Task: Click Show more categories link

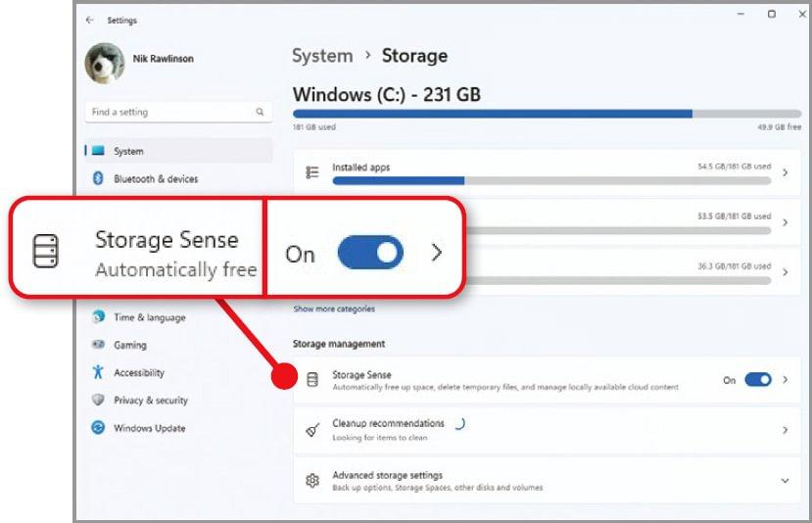Action: coord(334,309)
